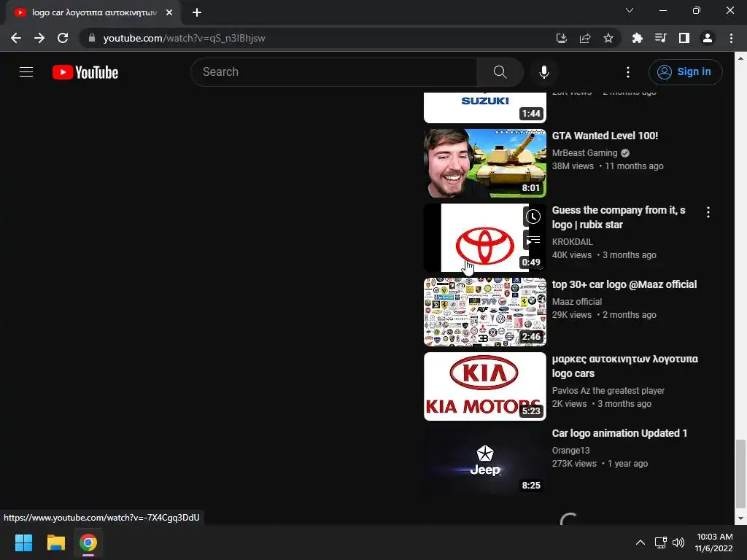Open the top 30+ car logo thumbnail

click(484, 312)
